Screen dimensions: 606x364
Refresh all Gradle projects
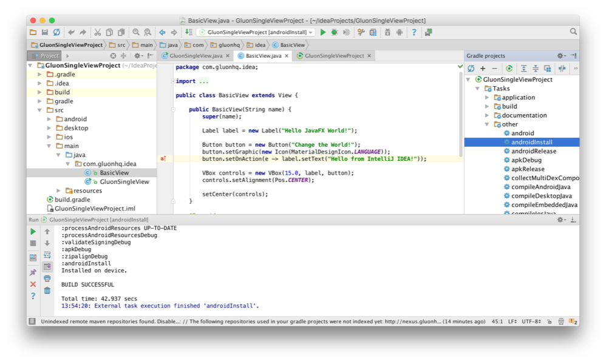471,69
